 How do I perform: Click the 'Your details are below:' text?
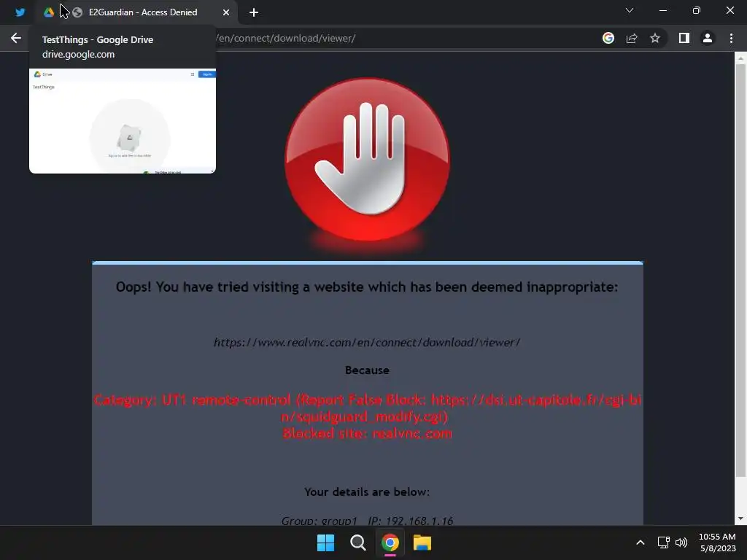pyautogui.click(x=367, y=492)
